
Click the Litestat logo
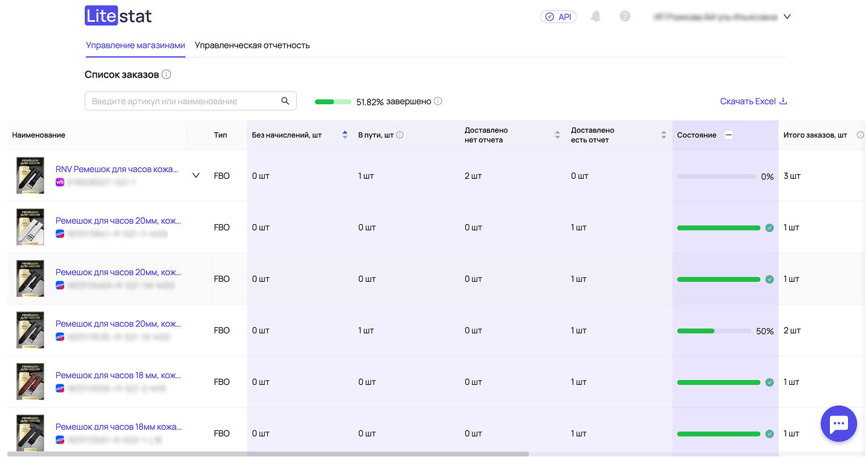[118, 16]
